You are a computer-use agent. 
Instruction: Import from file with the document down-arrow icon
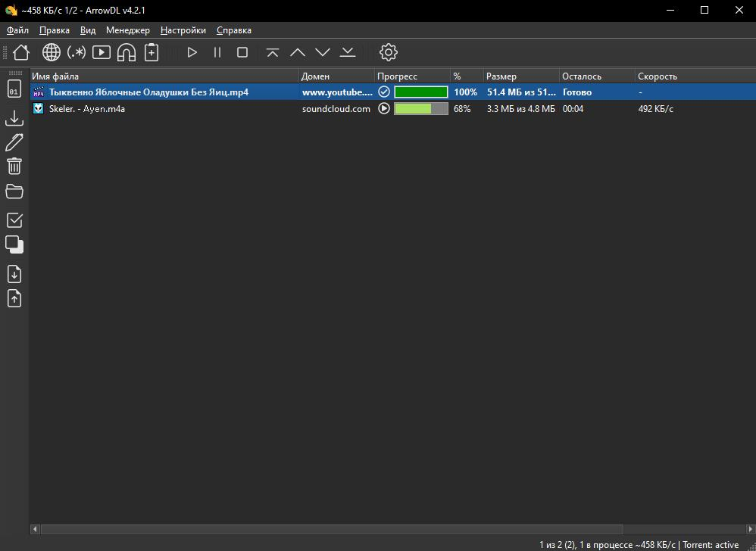(14, 274)
